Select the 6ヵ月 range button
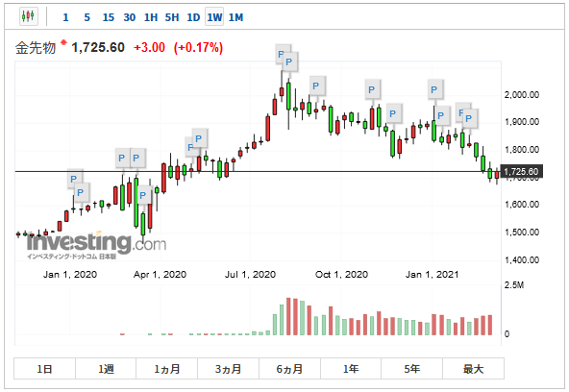569x392 pixels. (289, 369)
